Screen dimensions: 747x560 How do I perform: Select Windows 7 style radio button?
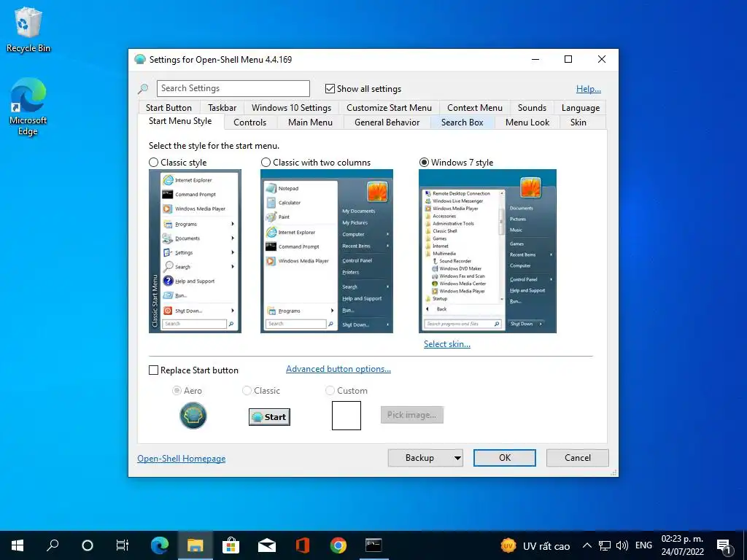424,163
